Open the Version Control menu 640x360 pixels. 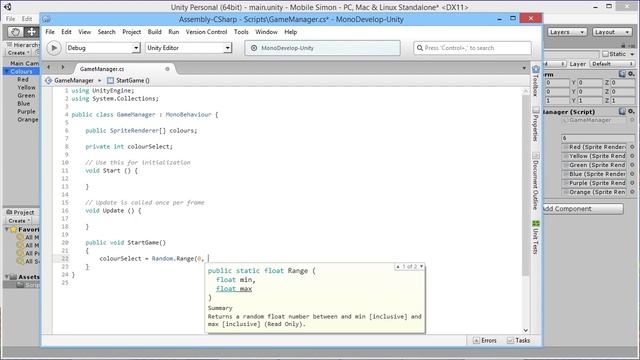(x=206, y=32)
